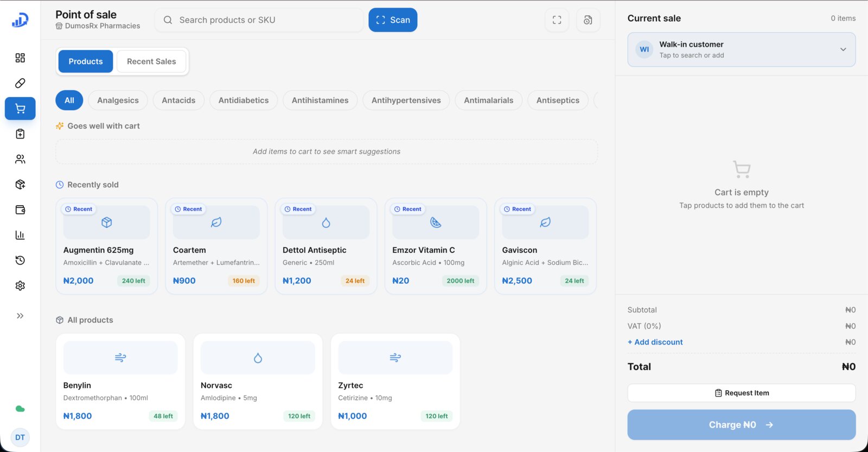Select the Zyrtec product thumbnail
Screen dimensions: 868x452
(x=395, y=358)
